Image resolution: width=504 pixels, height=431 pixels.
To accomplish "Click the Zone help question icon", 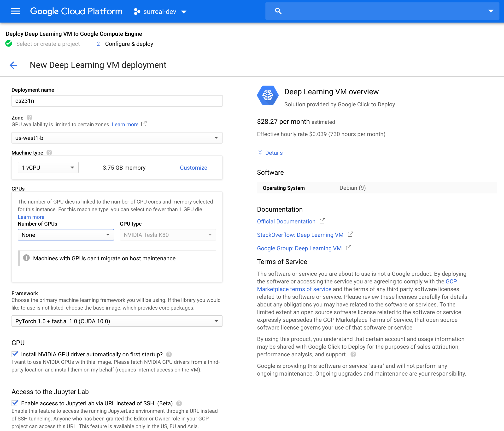I will point(29,118).
